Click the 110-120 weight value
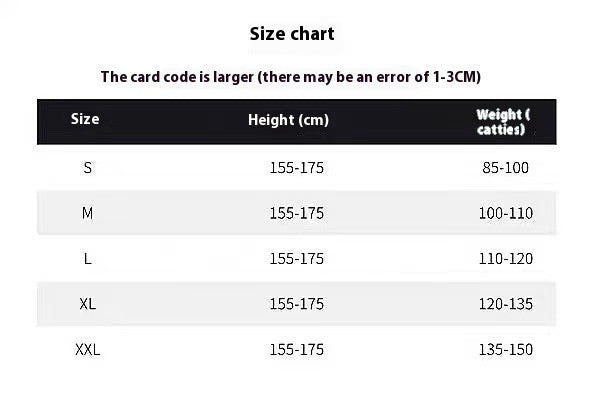Viewport: 592px width, 406px height. 506,259
